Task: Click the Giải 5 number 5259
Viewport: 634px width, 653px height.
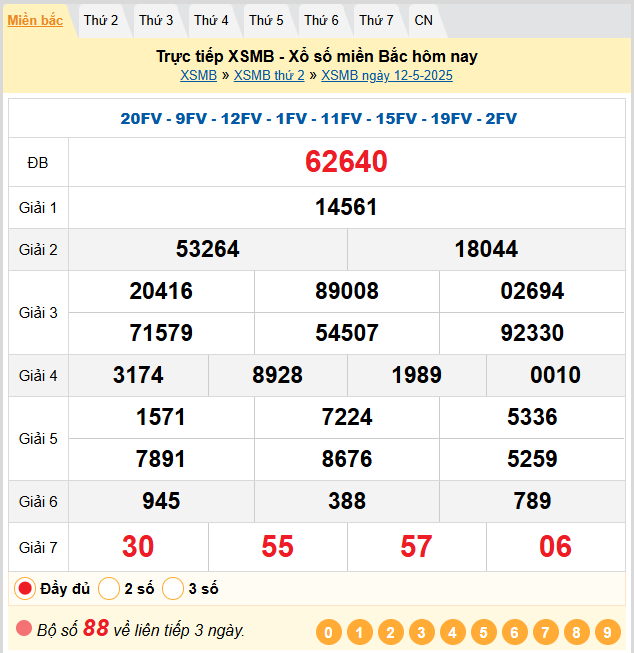Action: 532,459
